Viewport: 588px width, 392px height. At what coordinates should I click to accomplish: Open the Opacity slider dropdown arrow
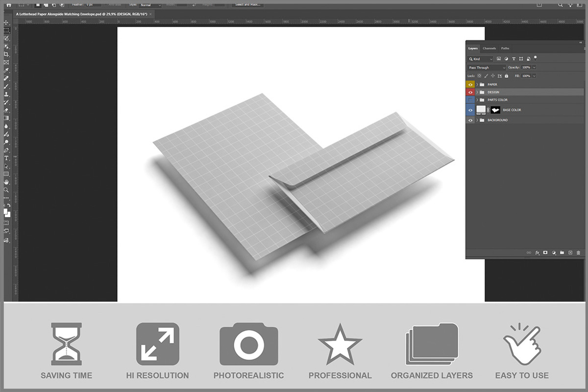pyautogui.click(x=534, y=67)
